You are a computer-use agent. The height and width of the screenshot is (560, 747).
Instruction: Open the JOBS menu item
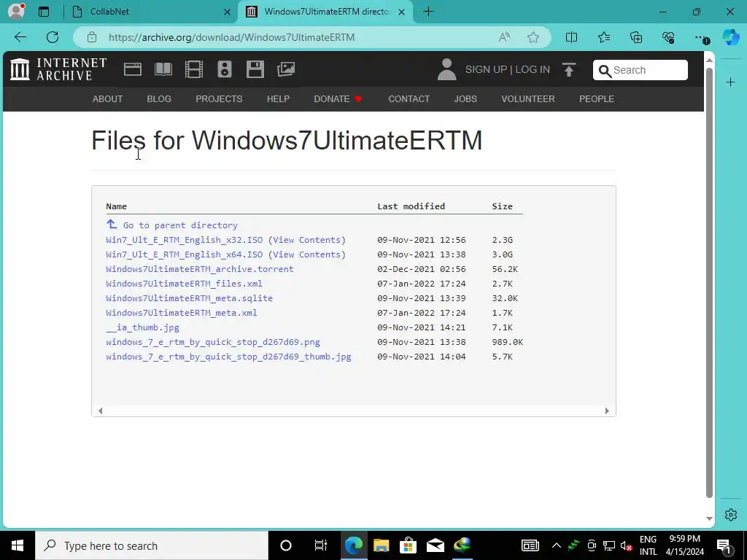(x=465, y=99)
